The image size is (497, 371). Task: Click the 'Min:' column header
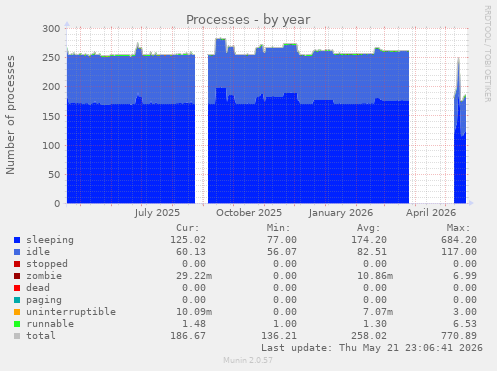(x=278, y=228)
